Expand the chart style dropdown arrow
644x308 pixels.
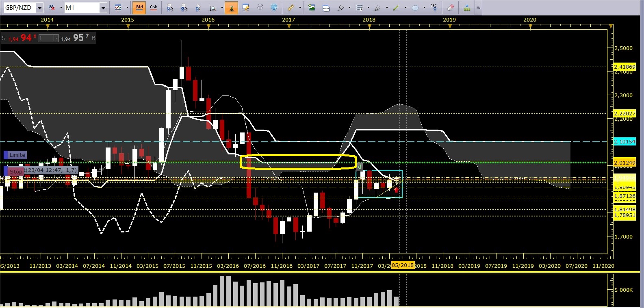[127, 8]
